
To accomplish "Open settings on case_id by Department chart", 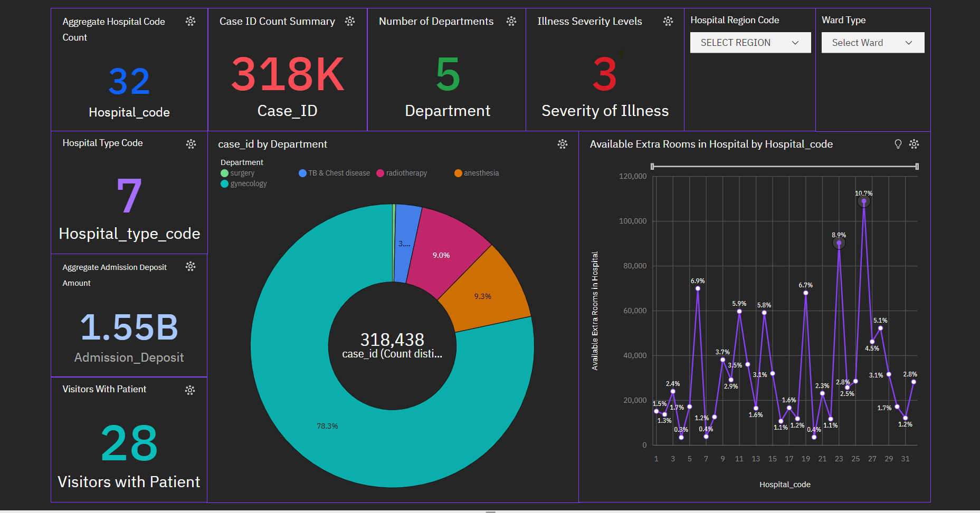I will point(563,144).
